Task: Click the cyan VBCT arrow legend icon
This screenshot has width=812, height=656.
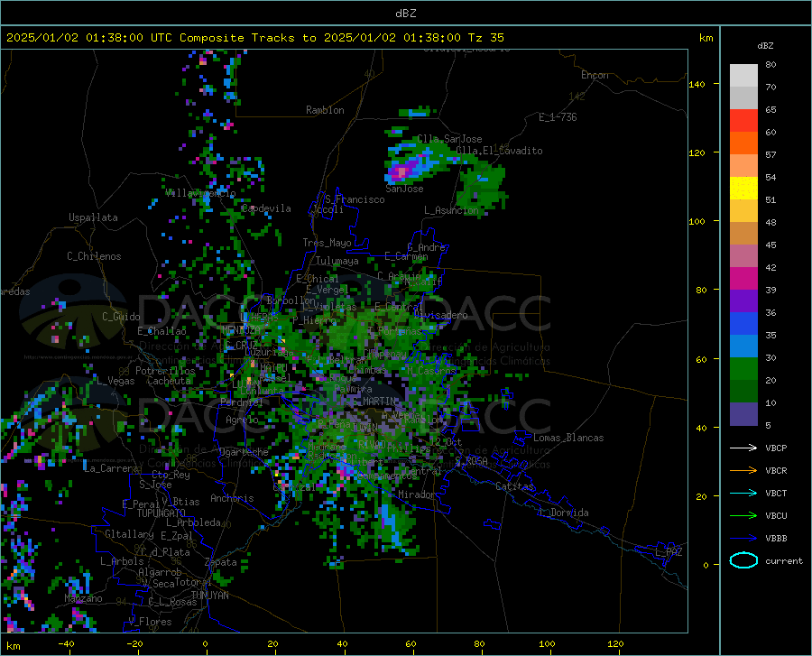Action: (x=743, y=493)
